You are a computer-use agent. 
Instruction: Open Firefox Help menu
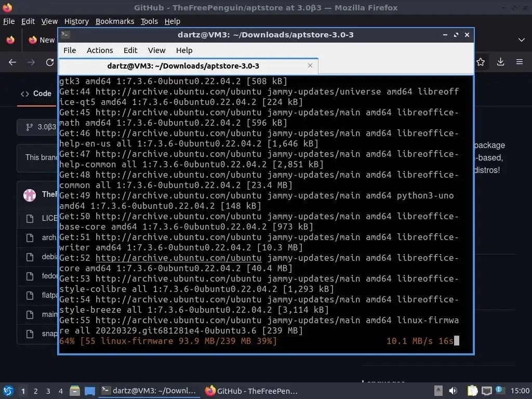coord(172,21)
